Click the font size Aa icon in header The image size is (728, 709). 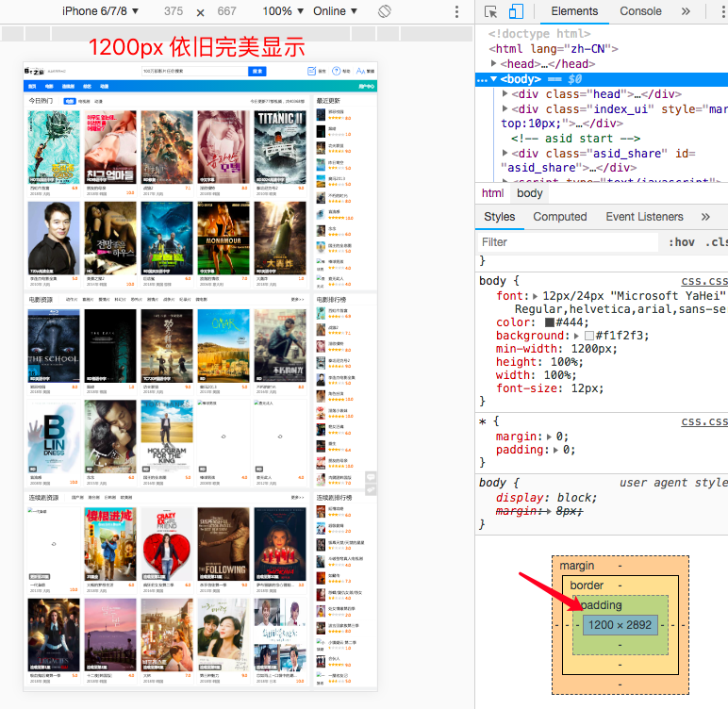361,71
